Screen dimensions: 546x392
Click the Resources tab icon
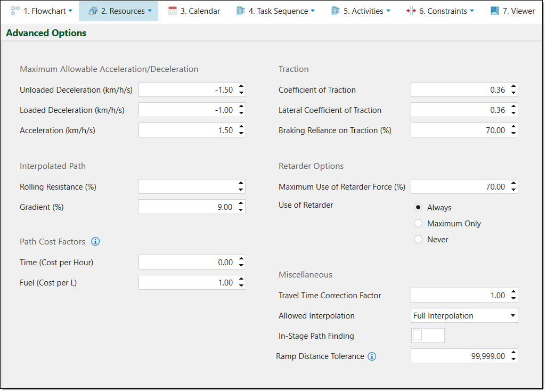93,11
